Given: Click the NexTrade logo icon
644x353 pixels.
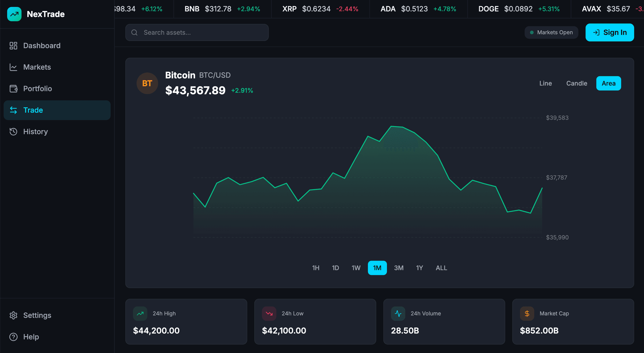Looking at the screenshot, I should [14, 14].
